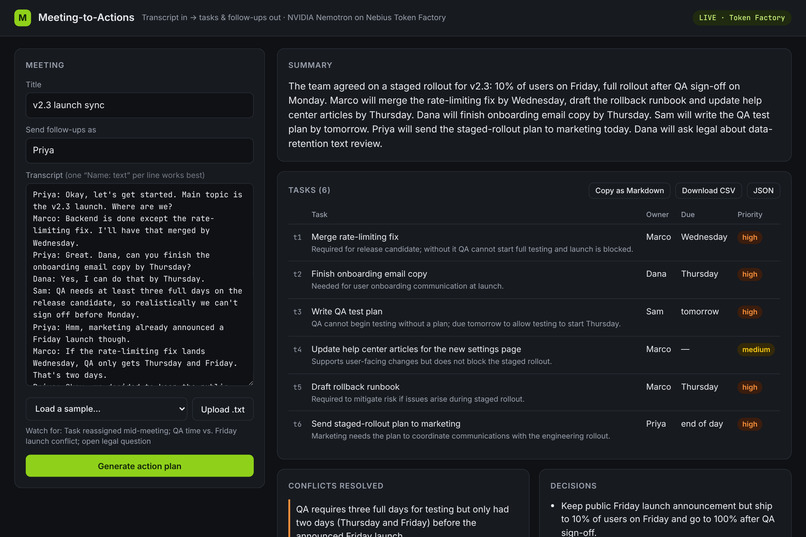Image resolution: width=806 pixels, height=537 pixels.
Task: Click owner Dana in task t2
Action: (x=656, y=274)
